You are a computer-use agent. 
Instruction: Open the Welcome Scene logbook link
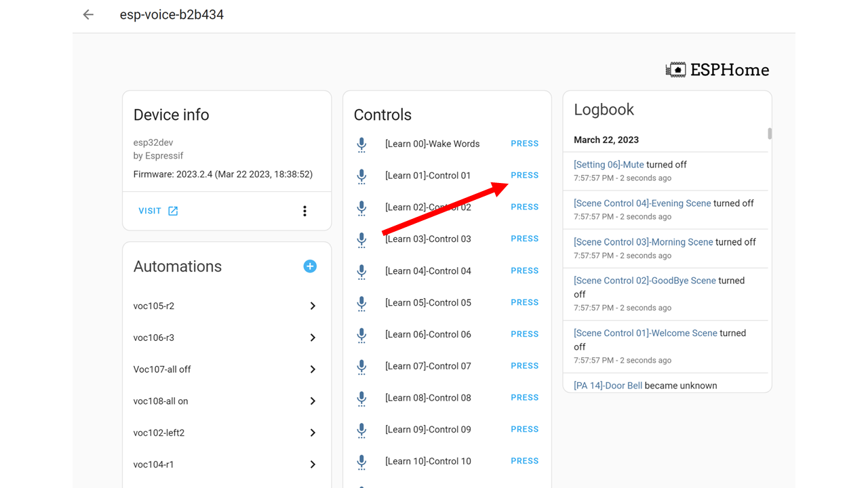point(646,333)
